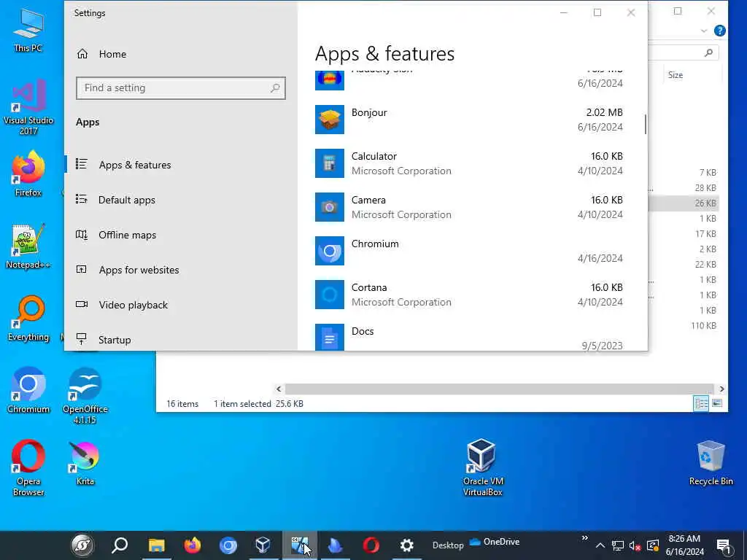Open Firefox desktop shortcut

[28, 174]
